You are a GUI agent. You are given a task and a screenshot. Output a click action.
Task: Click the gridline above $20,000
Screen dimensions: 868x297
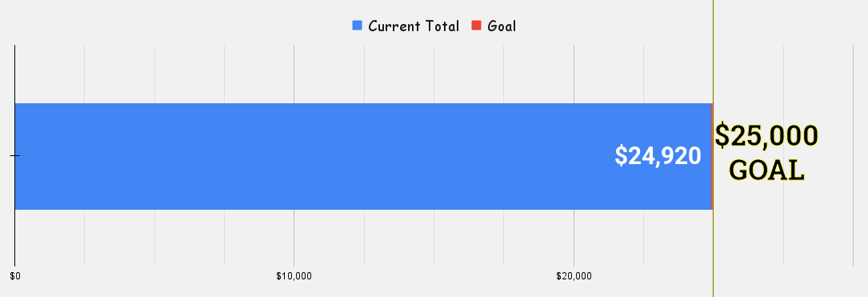574,73
